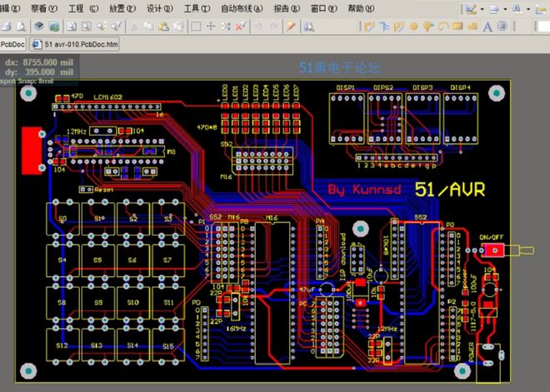Click the Copy icon in the toolbar
550x392 pixels.
coord(148,27)
